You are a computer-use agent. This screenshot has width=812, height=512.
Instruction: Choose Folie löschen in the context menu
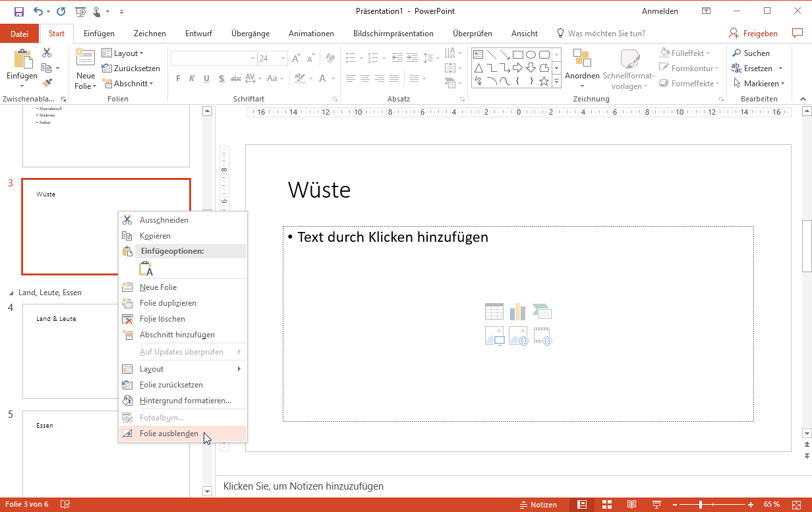point(183,319)
